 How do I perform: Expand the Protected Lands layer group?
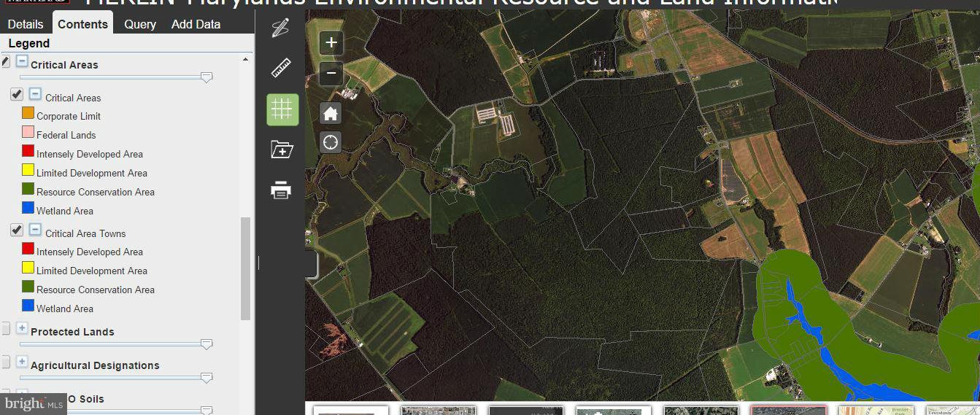pyautogui.click(x=22, y=328)
